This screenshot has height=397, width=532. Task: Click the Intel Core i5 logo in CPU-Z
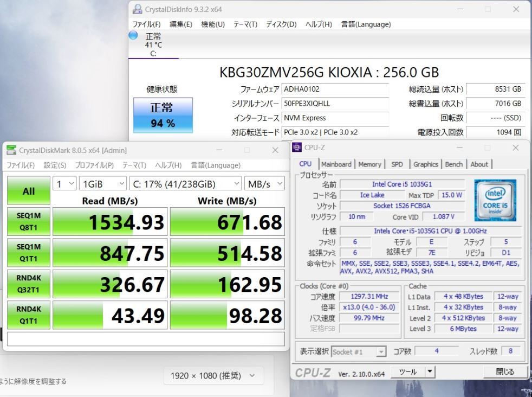[x=495, y=200]
